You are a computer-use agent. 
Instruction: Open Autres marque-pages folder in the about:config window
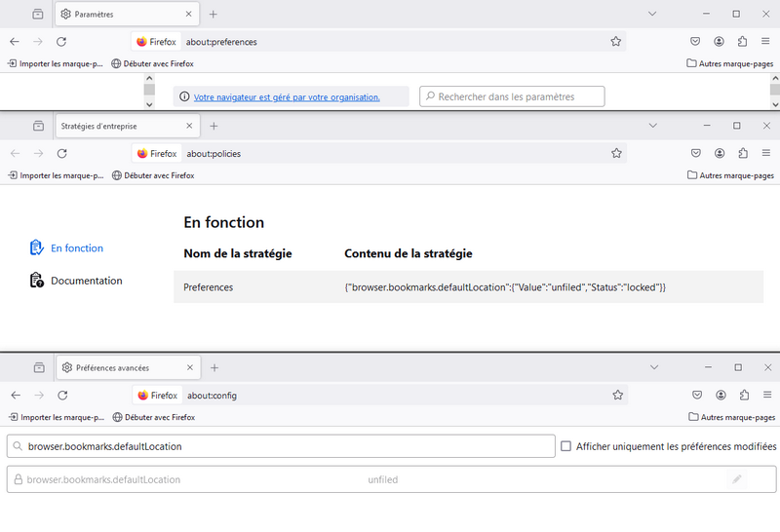tap(731, 417)
